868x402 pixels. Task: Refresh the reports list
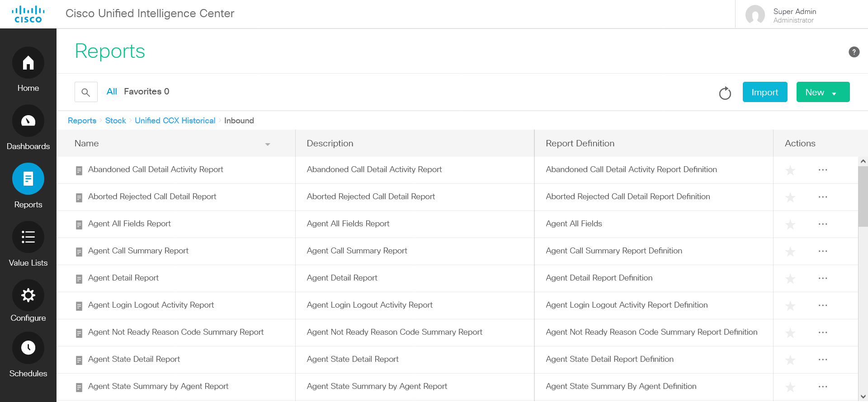725,93
